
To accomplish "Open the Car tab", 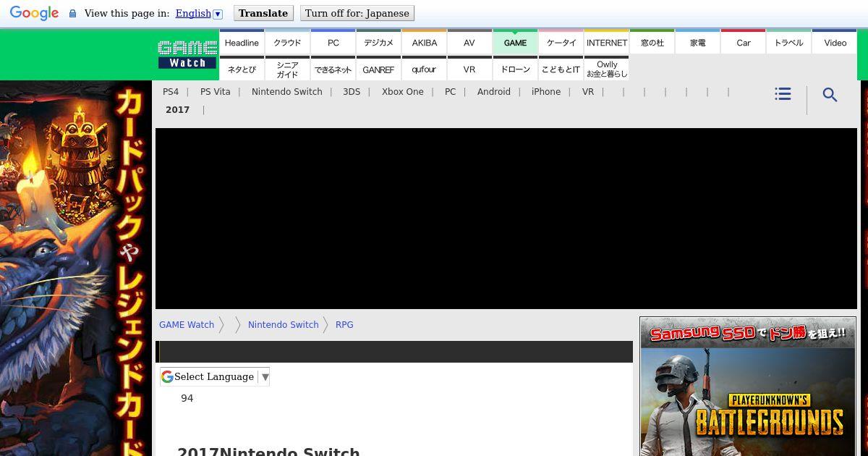I will pyautogui.click(x=743, y=43).
